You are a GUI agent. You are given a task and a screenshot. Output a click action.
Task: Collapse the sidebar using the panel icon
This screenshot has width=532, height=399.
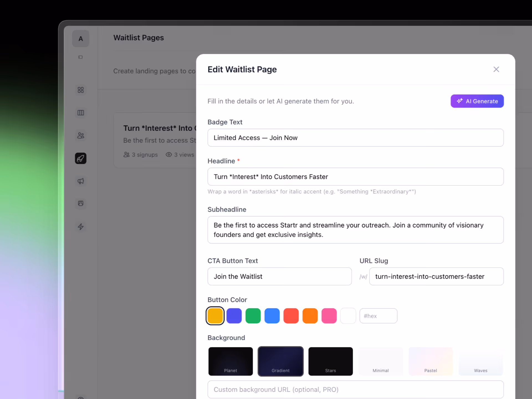tap(81, 57)
